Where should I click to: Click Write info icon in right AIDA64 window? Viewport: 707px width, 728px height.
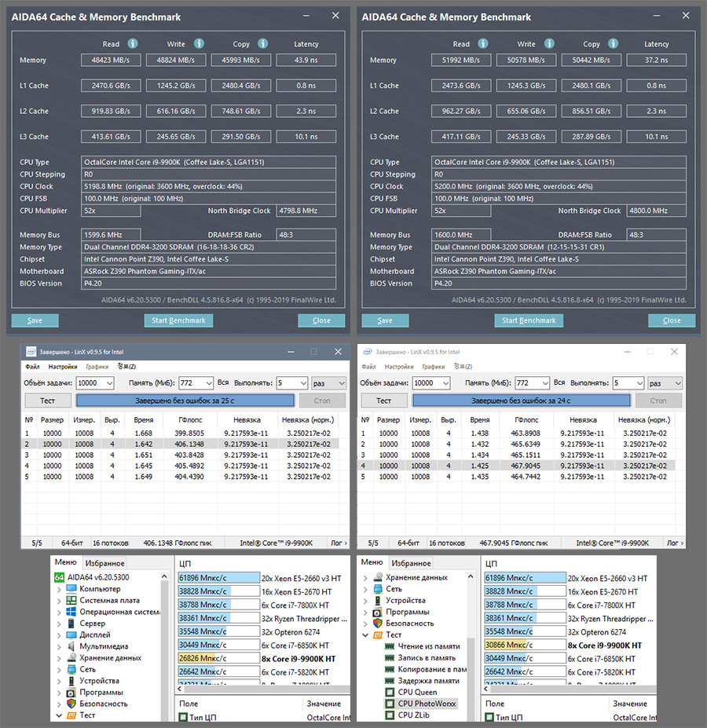549,44
